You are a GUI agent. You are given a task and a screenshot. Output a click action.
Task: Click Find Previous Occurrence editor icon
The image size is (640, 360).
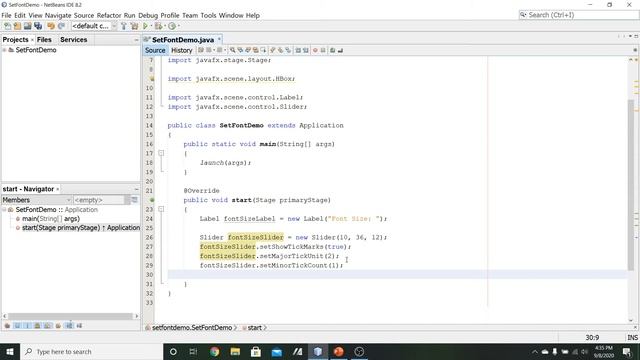pos(240,50)
